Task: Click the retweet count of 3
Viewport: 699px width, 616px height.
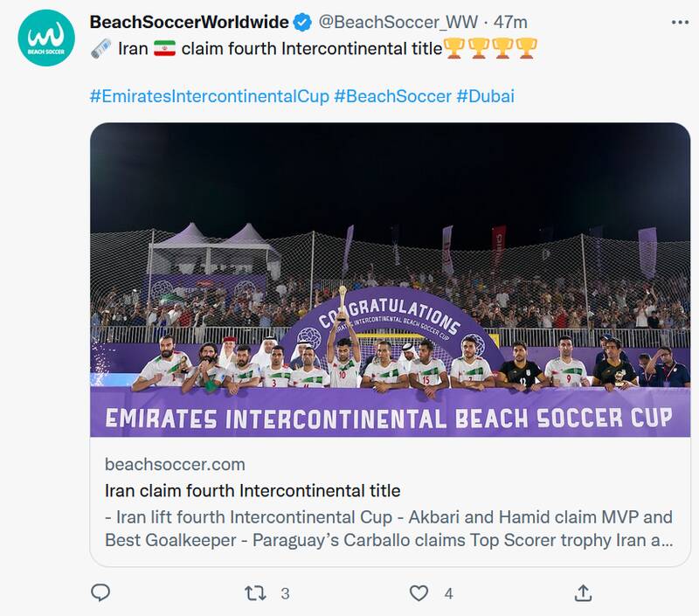Action: 285,593
